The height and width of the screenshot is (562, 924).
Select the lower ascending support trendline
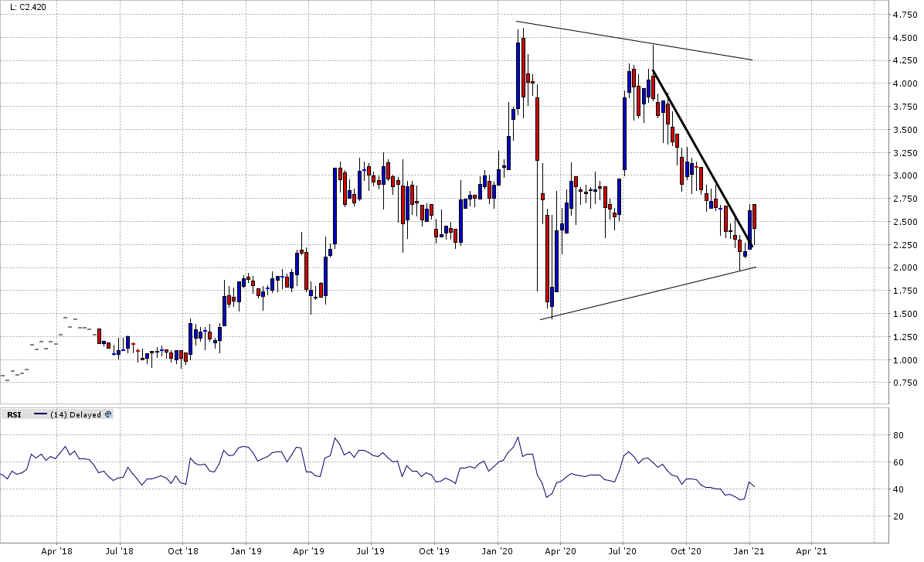648,293
